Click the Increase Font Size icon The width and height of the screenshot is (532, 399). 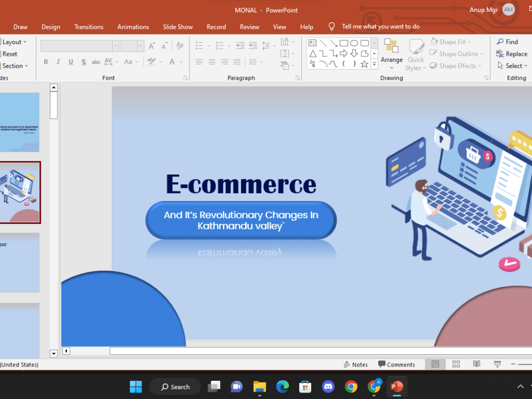152,46
